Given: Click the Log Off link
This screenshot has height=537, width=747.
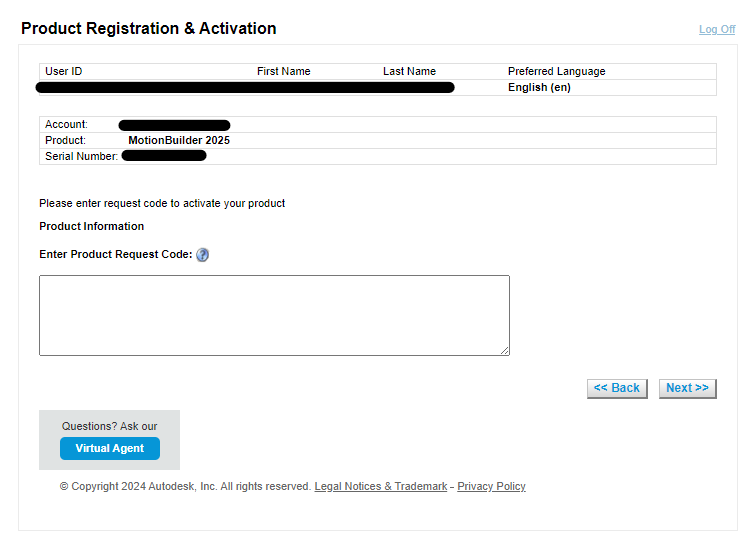Looking at the screenshot, I should click(716, 30).
